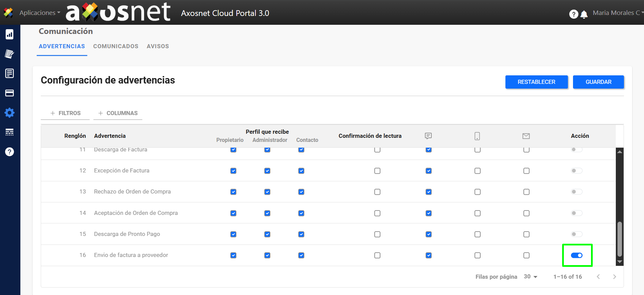644x295 pixels.
Task: Uncheck Propietario for Excepción de Factura
Action: [x=233, y=171]
